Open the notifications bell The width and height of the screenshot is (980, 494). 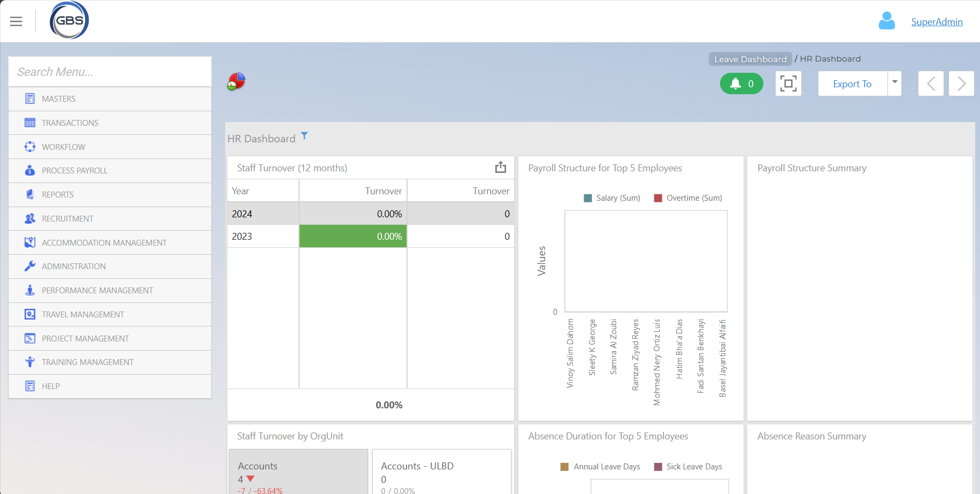point(741,83)
